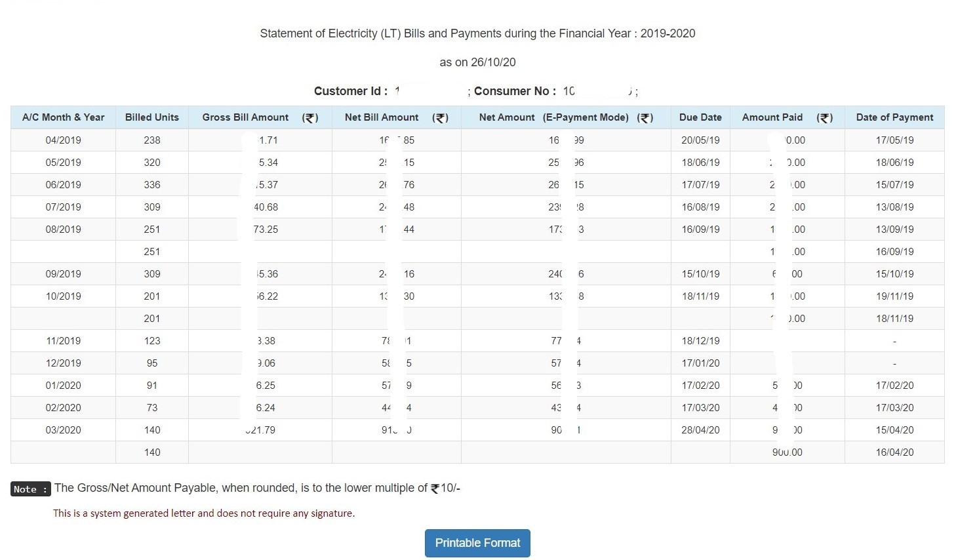Select the 04/2019 month cell
This screenshot has width=977, height=560.
(63, 140)
